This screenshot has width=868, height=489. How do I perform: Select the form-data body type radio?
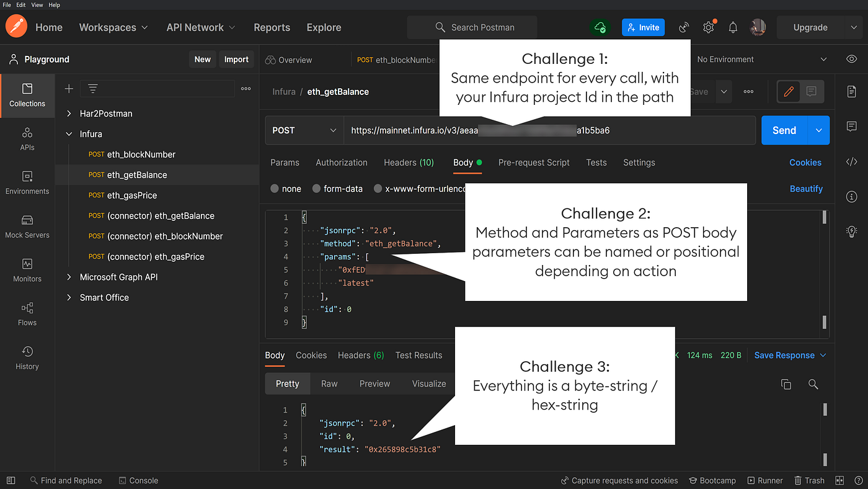(x=316, y=189)
